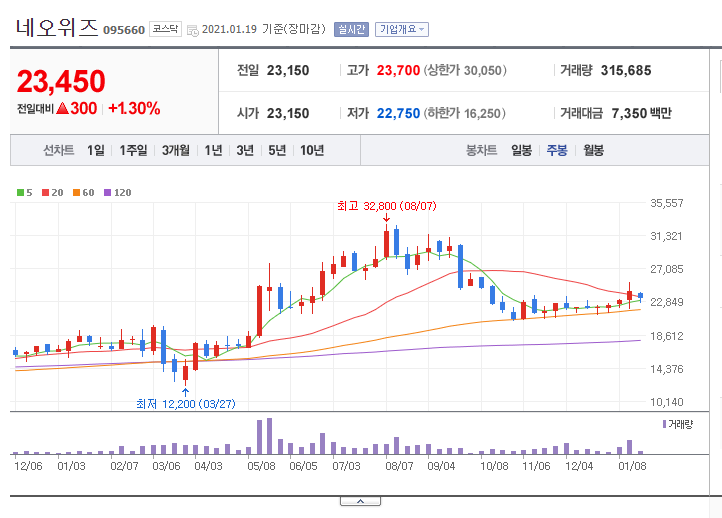Screen dimensions: 722x518
Task: Click the orange 60-period MA legend swatch
Action: (x=76, y=192)
